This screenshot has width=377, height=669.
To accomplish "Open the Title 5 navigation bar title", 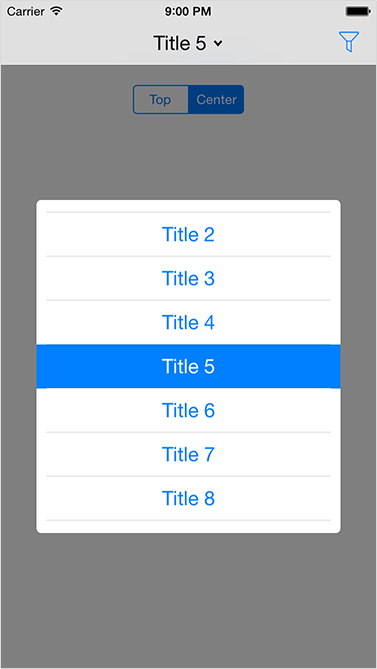I will 180,43.
